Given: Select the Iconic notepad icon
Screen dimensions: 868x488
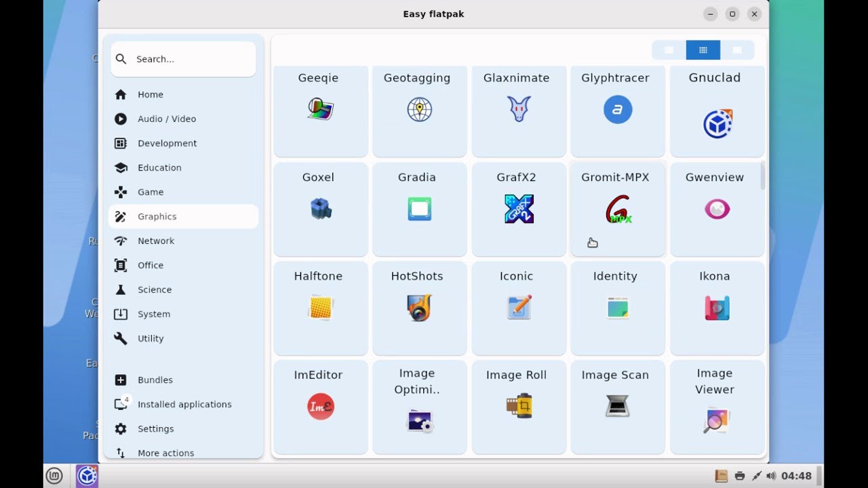Looking at the screenshot, I should click(519, 307).
